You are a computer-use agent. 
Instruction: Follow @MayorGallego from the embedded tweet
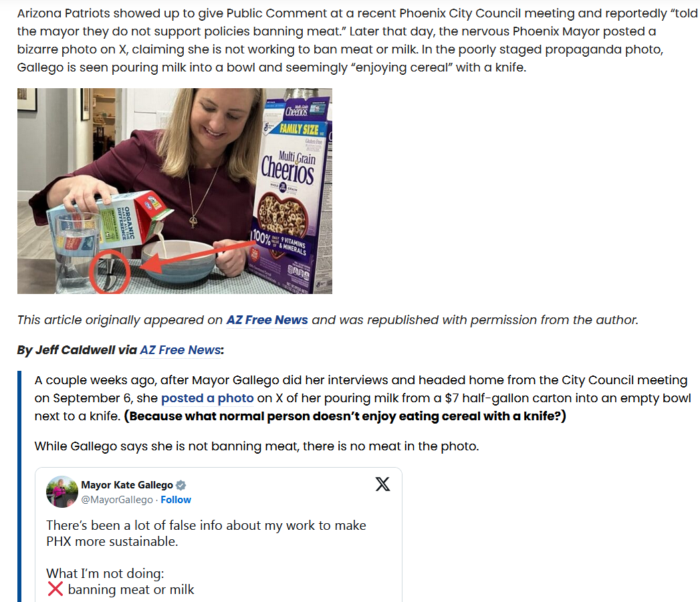click(176, 500)
